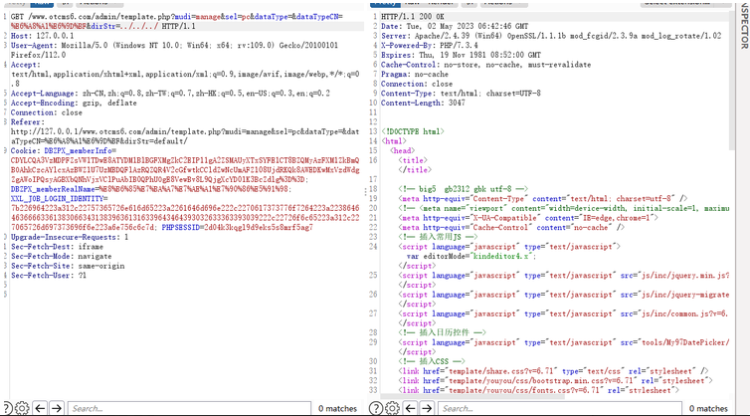This screenshot has width=750, height=416.
Task: Go to next match in request search
Action: 56,408
